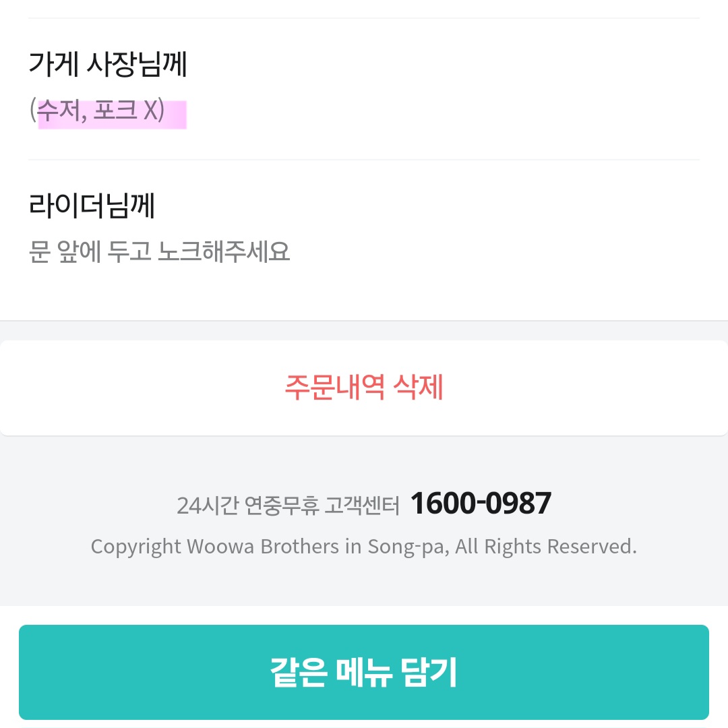Tap the All Rights Reserved text
Screen dimensions: 728x728
tap(546, 546)
